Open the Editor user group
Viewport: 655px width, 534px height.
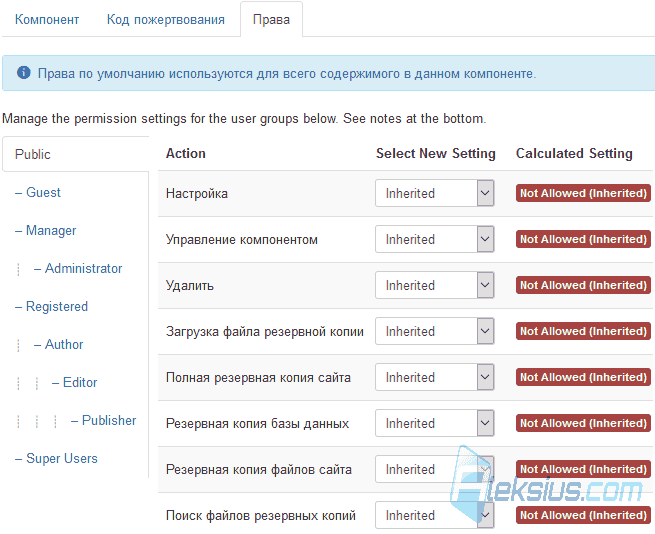(80, 382)
